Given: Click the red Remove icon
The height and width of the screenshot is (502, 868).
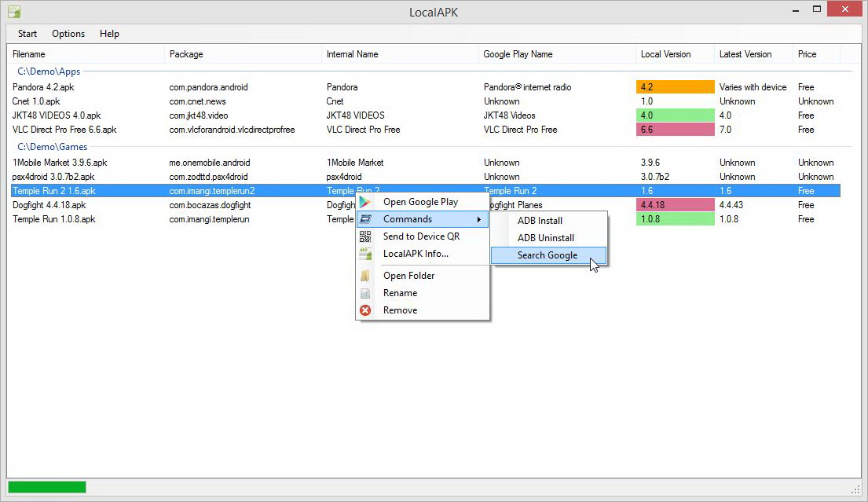Looking at the screenshot, I should point(365,310).
